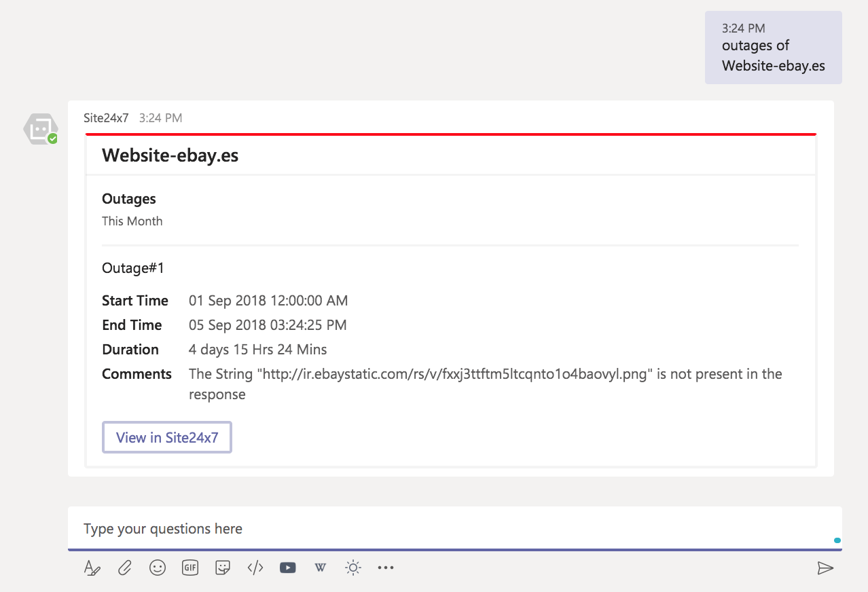Open the YouTube app icon
868x592 pixels.
[288, 568]
